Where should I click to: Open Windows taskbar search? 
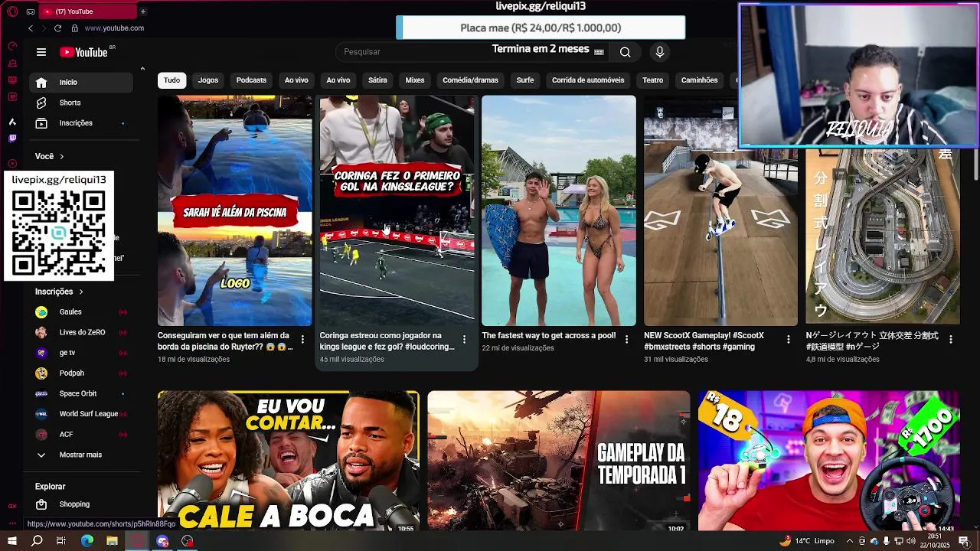pos(37,541)
